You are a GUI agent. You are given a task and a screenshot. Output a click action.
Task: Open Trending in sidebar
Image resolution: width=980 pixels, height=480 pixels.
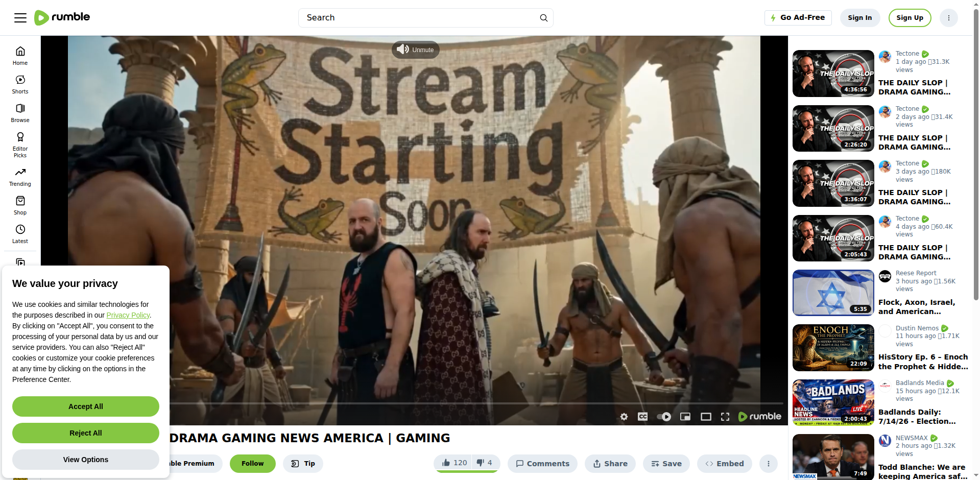[20, 177]
